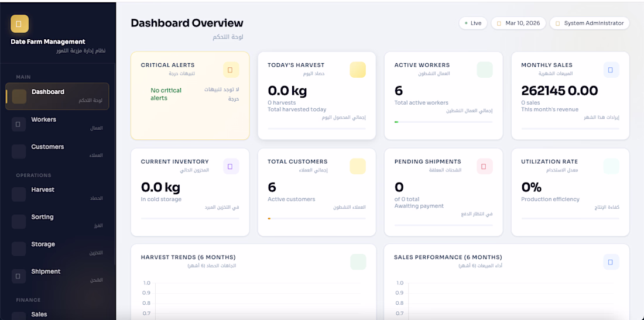Open the Workers sidebar item
The width and height of the screenshot is (644, 320).
57,123
